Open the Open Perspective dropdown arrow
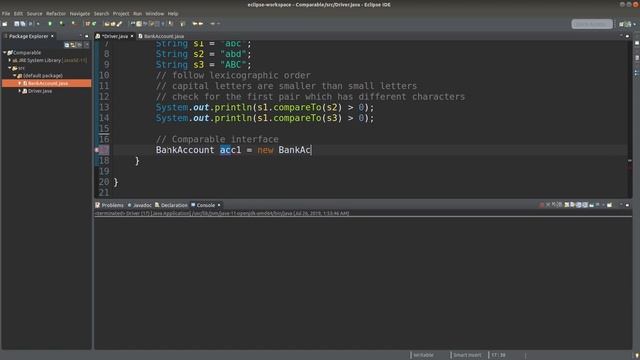The height and width of the screenshot is (360, 640). (634, 24)
